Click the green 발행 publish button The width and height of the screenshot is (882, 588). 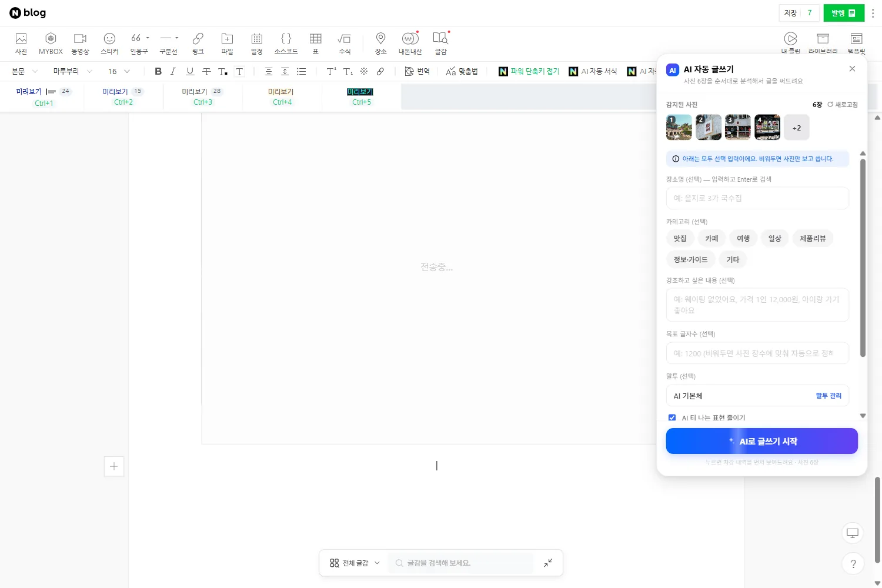coord(844,13)
